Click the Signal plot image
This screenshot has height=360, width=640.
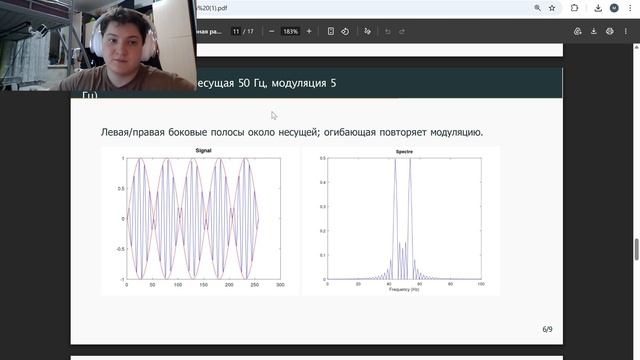tap(200, 220)
